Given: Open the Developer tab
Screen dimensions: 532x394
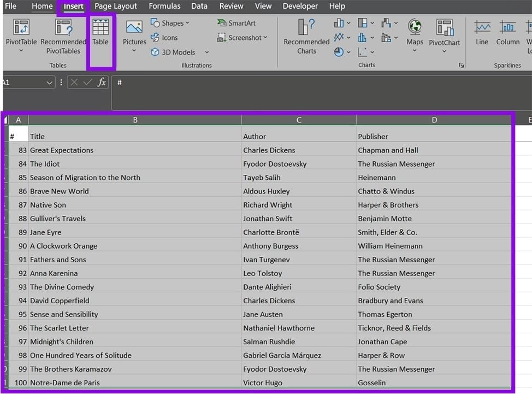Looking at the screenshot, I should (300, 6).
